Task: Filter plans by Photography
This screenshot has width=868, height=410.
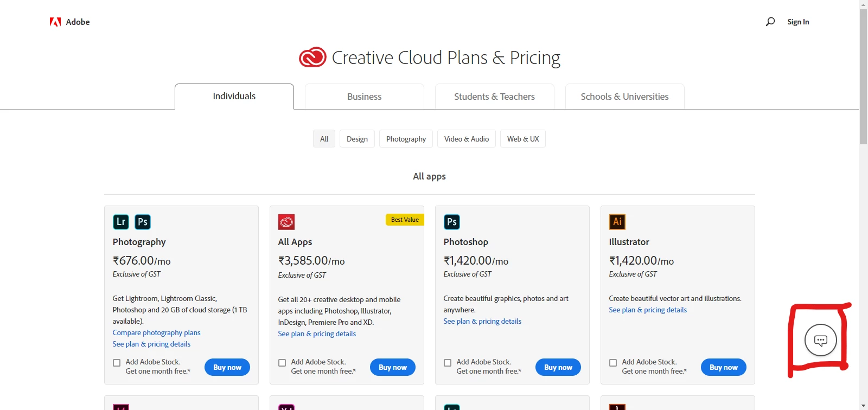Action: tap(406, 139)
